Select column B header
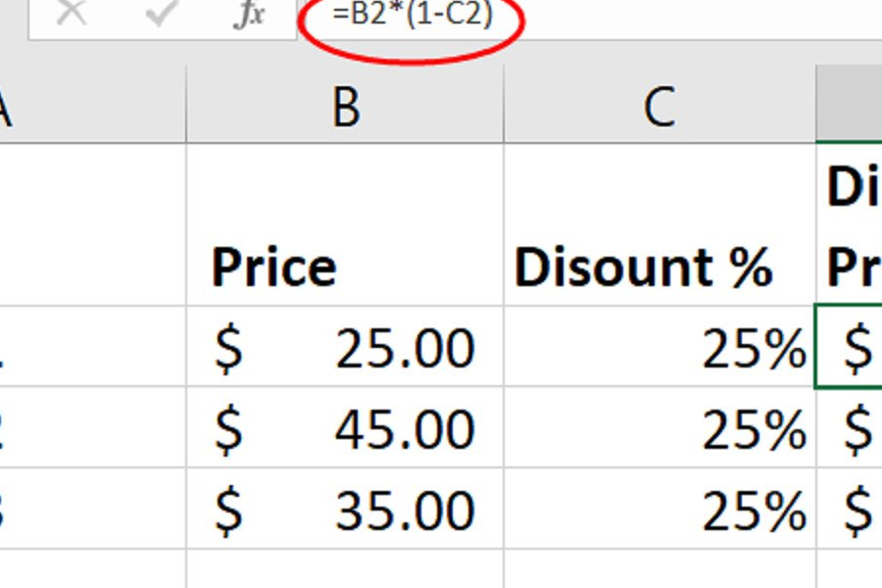This screenshot has width=882, height=588. (345, 108)
